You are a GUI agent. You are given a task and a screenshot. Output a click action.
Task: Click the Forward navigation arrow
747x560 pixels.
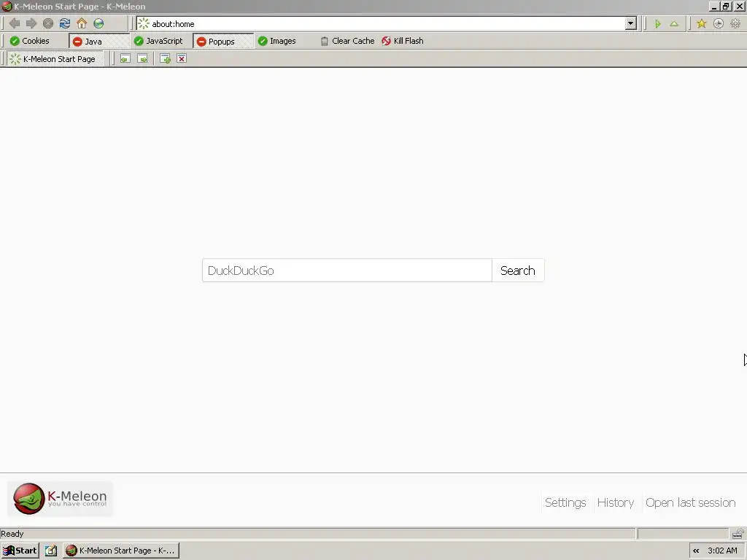pyautogui.click(x=31, y=23)
